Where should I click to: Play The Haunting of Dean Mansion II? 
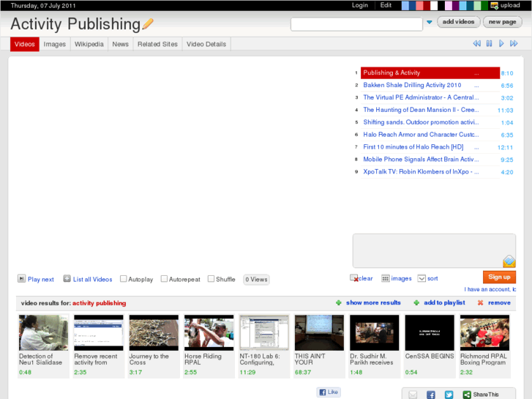(421, 110)
